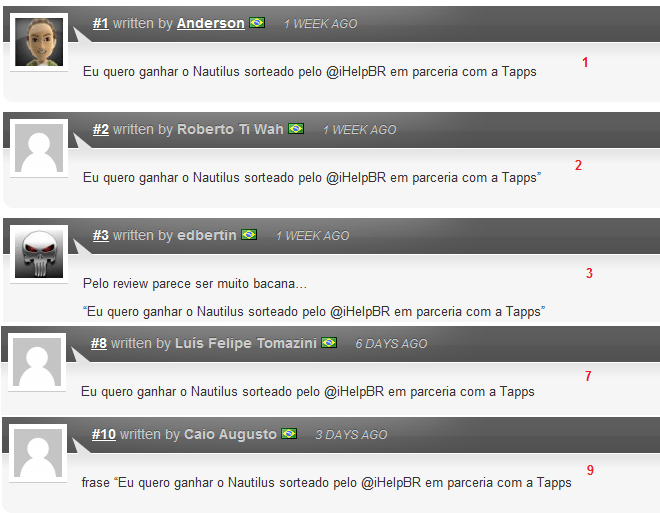Click the red number 9 annotation
This screenshot has width=660, height=513.
(x=590, y=470)
